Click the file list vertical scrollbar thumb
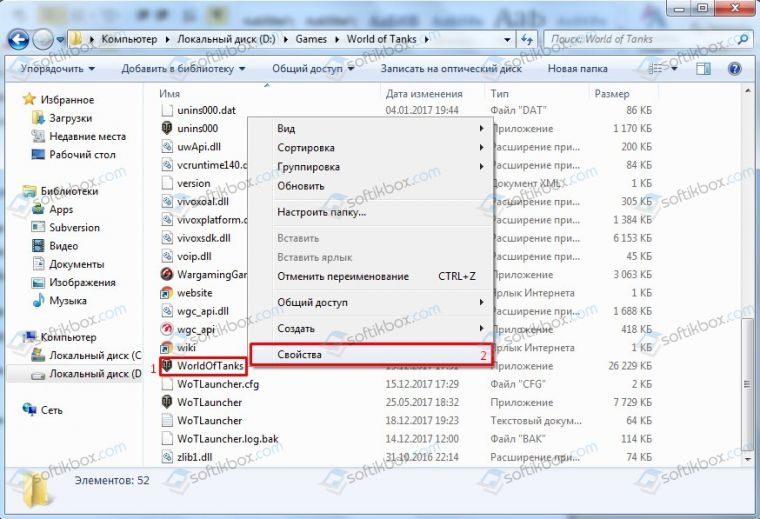The height and width of the screenshot is (519, 760). [x=747, y=384]
